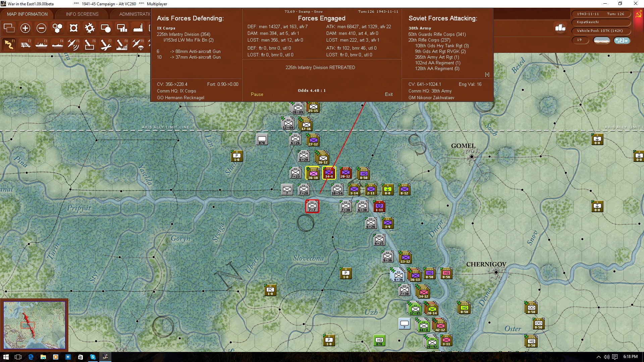Toggle the factory locations map icon
644x362 pixels.
(x=138, y=28)
